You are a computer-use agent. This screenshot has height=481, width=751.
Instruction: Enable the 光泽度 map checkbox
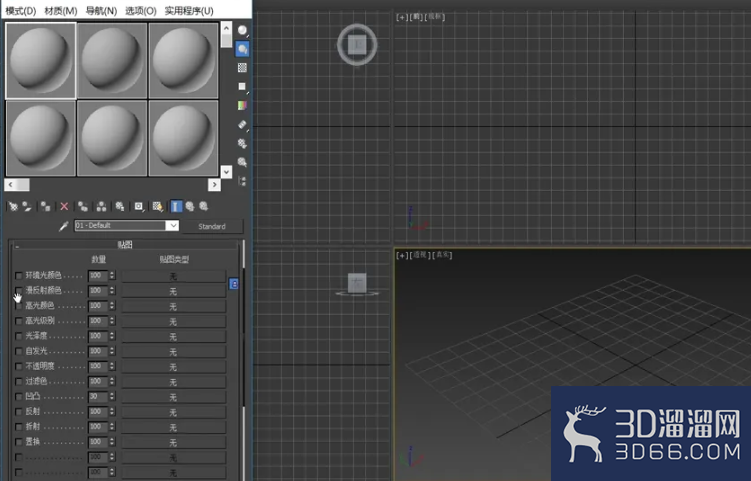(19, 336)
